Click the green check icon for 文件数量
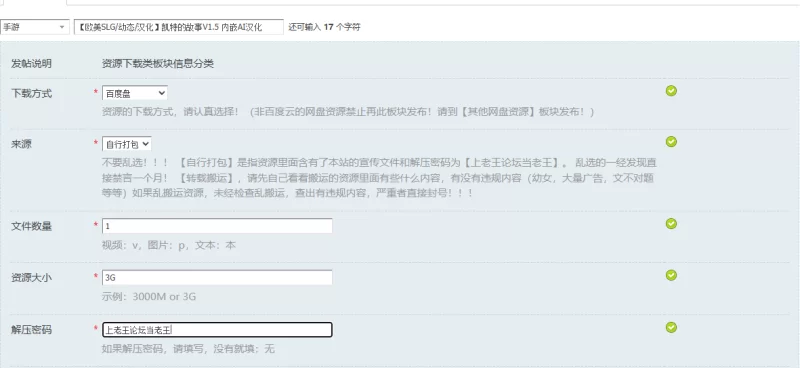 (671, 224)
